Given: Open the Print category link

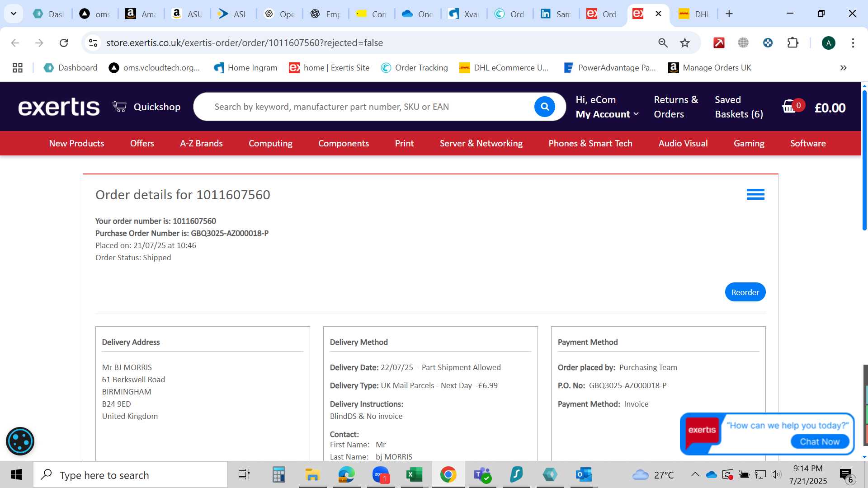Looking at the screenshot, I should coord(404,143).
